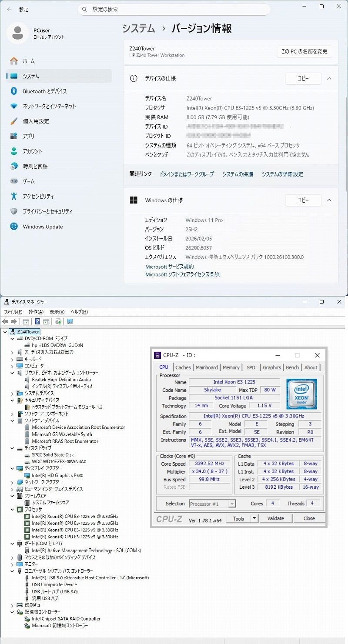Click the scan for hardware changes toolbar icon

click(70, 321)
